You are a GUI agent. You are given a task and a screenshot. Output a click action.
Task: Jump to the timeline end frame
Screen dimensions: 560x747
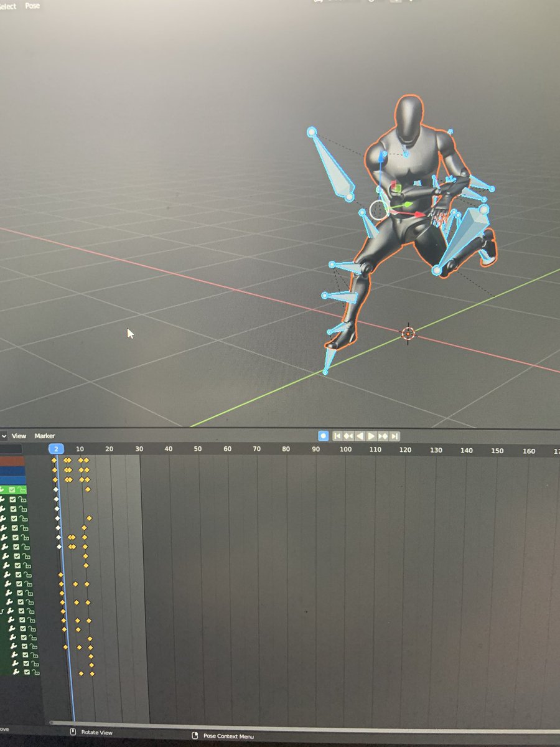[394, 436]
